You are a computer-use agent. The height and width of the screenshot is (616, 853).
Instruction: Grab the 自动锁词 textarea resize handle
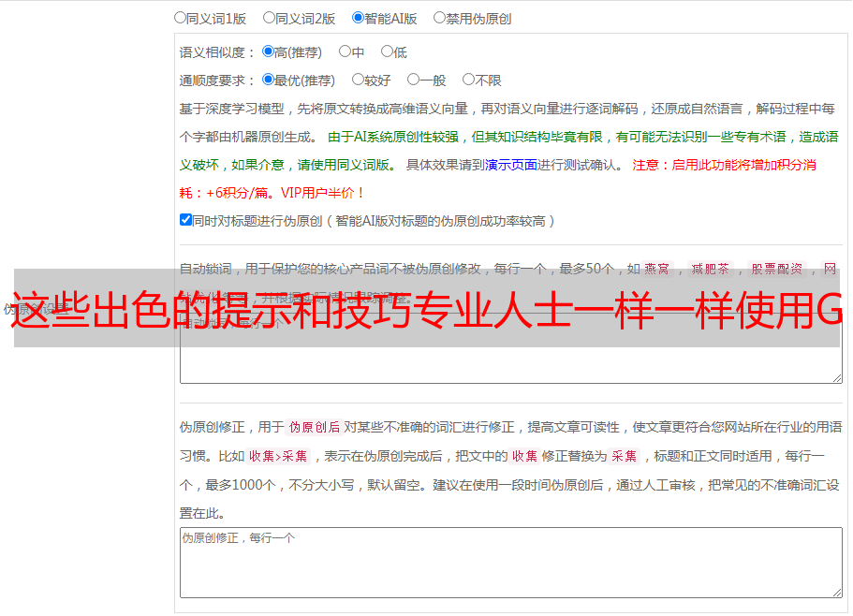point(837,378)
